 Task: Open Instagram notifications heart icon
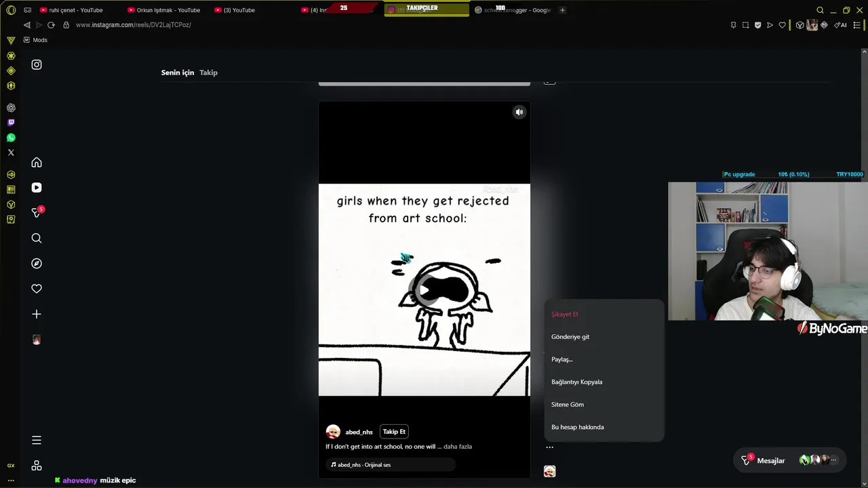pos(37,289)
